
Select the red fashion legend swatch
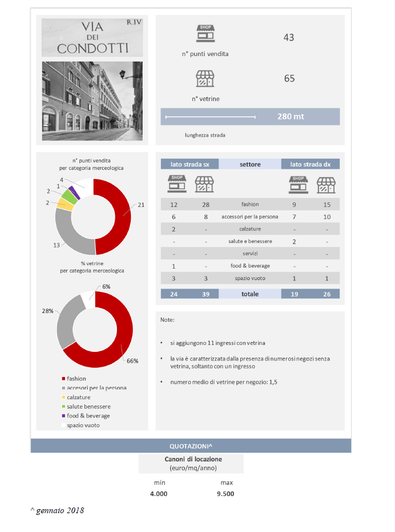[x=63, y=379]
